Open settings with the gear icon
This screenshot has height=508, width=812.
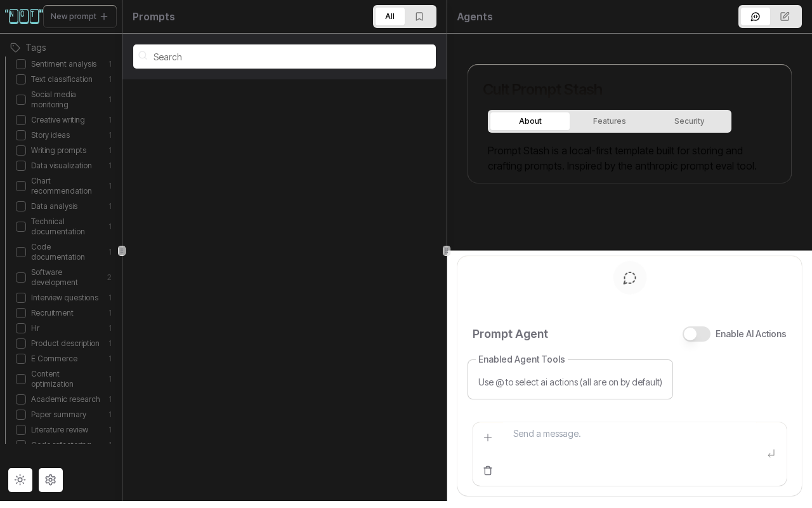click(51, 480)
